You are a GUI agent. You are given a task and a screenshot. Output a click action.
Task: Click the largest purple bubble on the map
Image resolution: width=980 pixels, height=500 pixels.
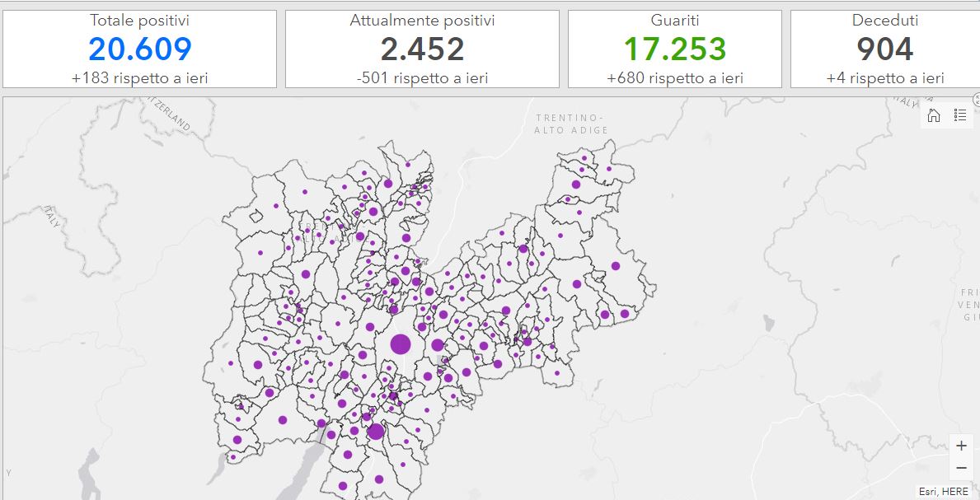tap(401, 344)
